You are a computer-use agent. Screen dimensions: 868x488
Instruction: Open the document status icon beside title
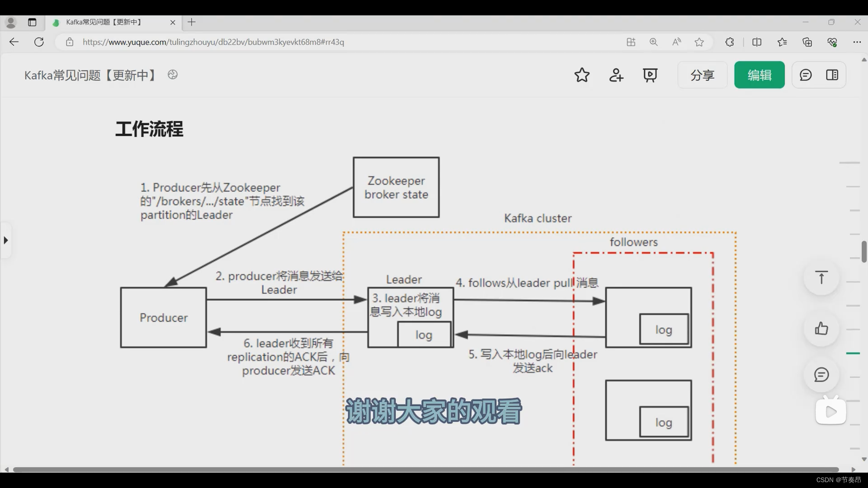173,75
